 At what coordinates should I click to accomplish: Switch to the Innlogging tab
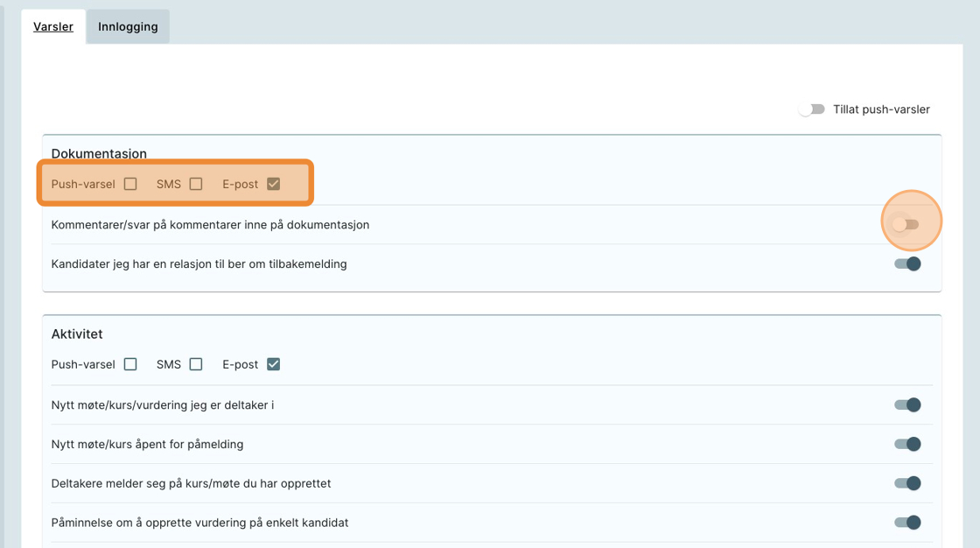coord(128,26)
